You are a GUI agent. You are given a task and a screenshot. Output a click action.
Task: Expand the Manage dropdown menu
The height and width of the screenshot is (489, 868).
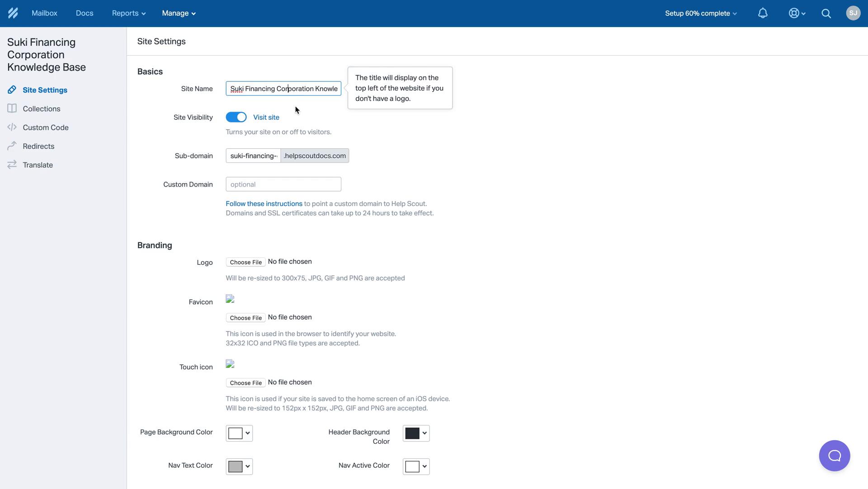pos(178,13)
